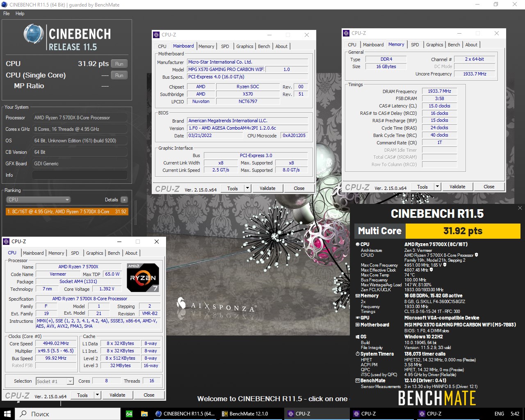Click Tools in the processor CPU-Z window
Viewport: 525px width, 420px height.
pyautogui.click(x=82, y=395)
